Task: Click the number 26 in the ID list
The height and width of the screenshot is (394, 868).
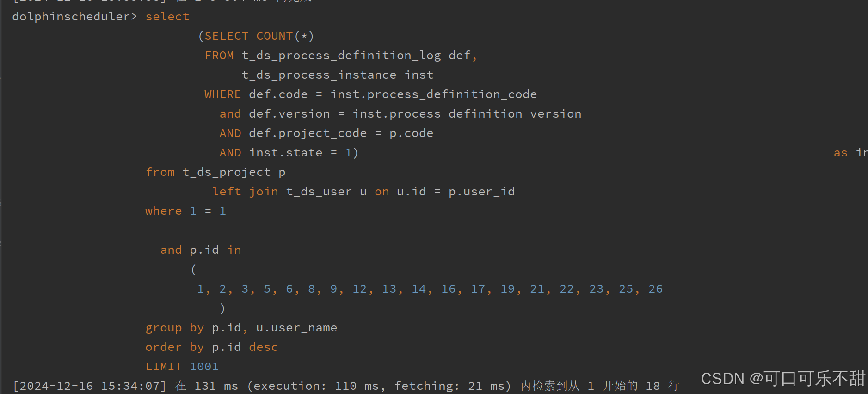Action: tap(655, 289)
